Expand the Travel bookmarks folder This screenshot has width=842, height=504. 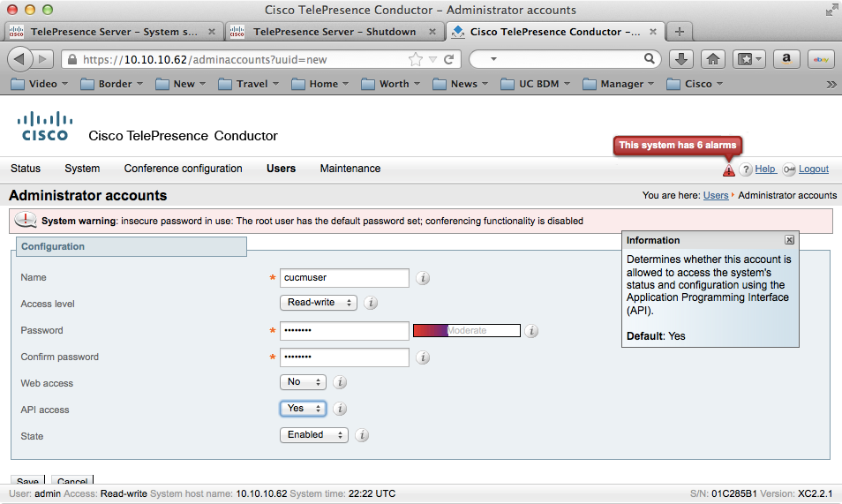(249, 84)
